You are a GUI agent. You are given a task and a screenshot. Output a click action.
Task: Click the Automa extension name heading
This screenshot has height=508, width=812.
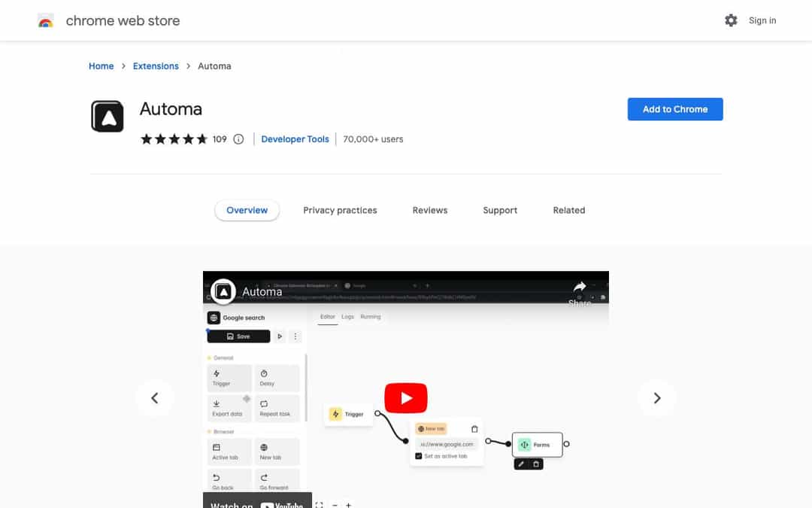tap(171, 109)
